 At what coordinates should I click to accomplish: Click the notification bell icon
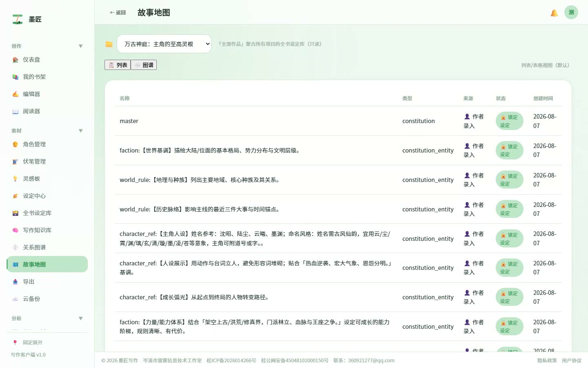[554, 13]
